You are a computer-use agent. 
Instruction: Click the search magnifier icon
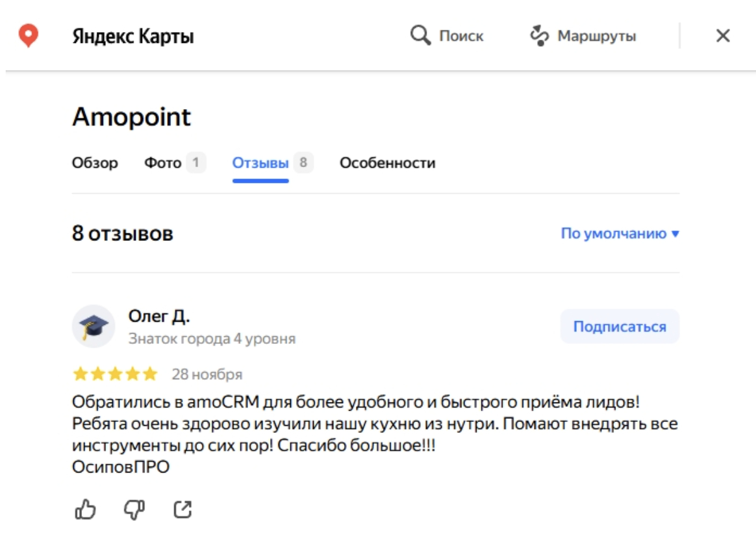point(420,35)
